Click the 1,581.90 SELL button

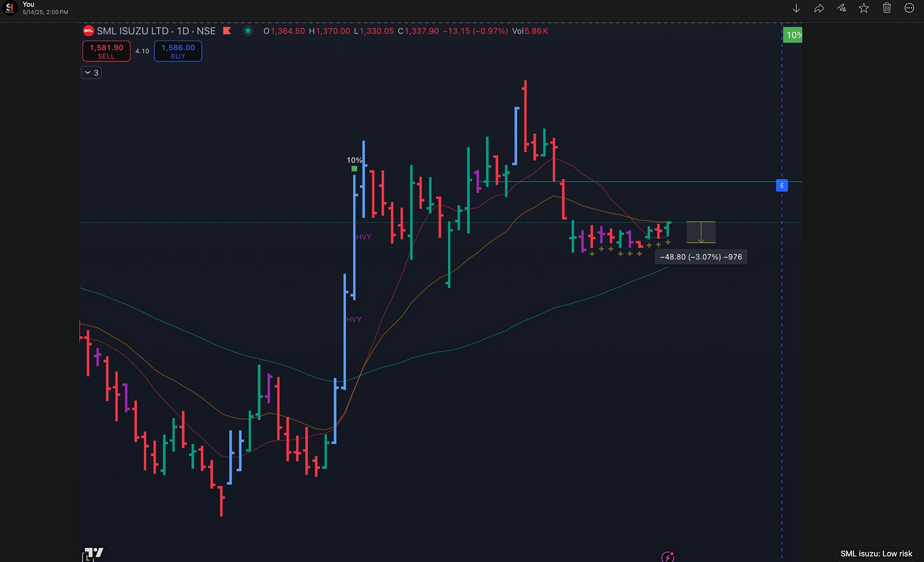tap(107, 51)
